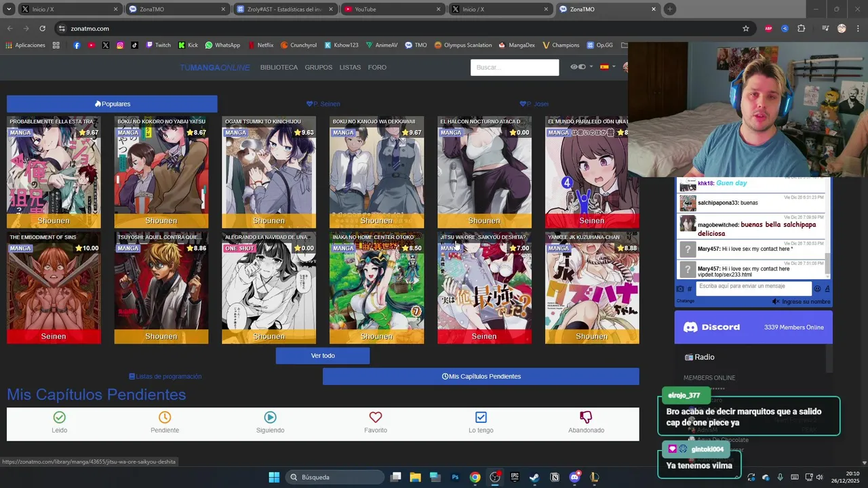This screenshot has width=868, height=488.
Task: Click the chat message input field
Action: (753, 287)
